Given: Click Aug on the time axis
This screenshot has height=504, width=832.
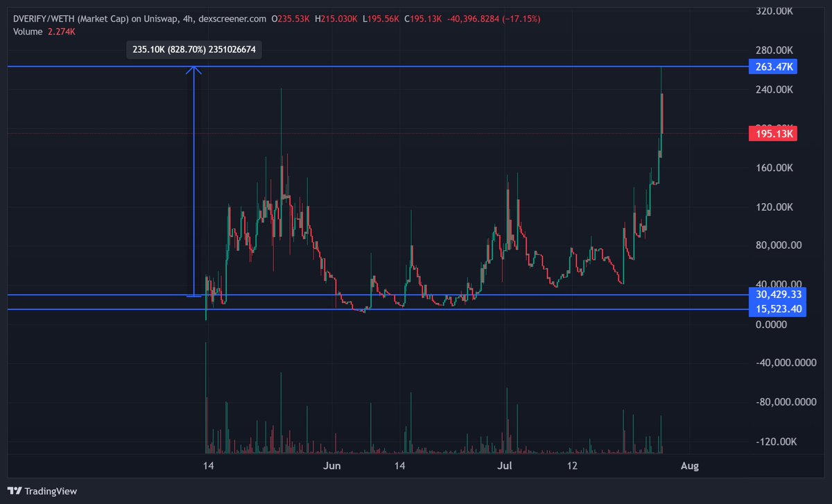Looking at the screenshot, I should click(690, 466).
